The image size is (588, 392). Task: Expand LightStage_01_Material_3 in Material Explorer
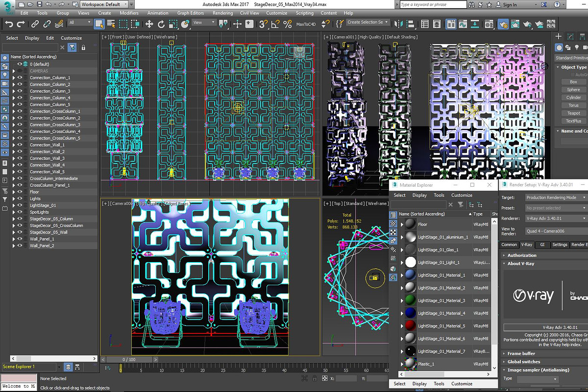click(402, 300)
